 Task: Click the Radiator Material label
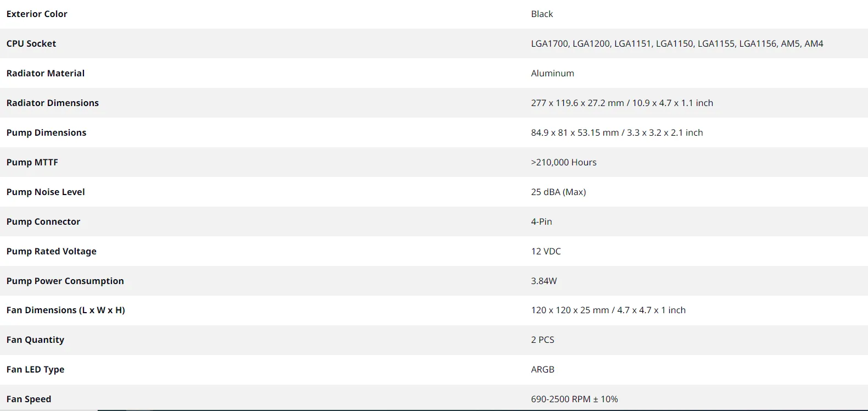pyautogui.click(x=46, y=73)
